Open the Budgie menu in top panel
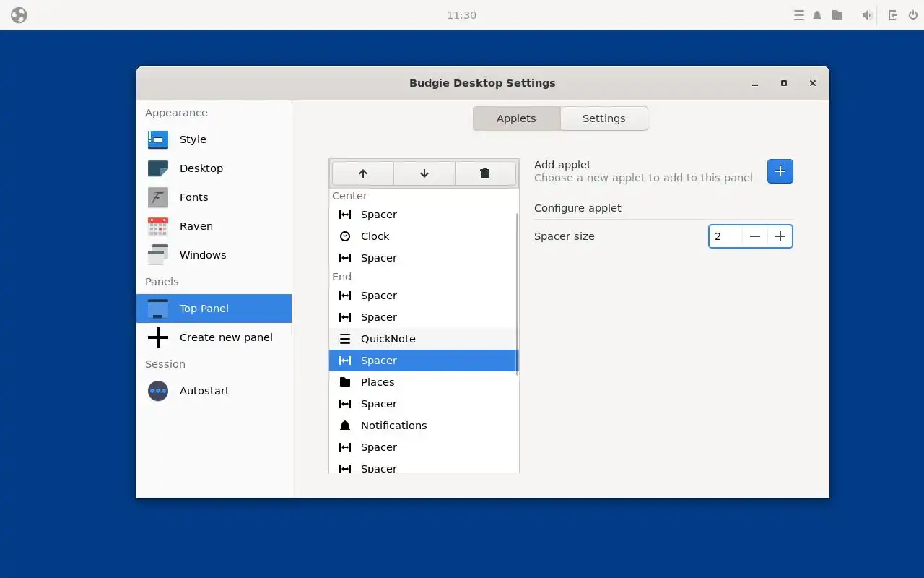Image resolution: width=924 pixels, height=578 pixels. pyautogui.click(x=19, y=15)
